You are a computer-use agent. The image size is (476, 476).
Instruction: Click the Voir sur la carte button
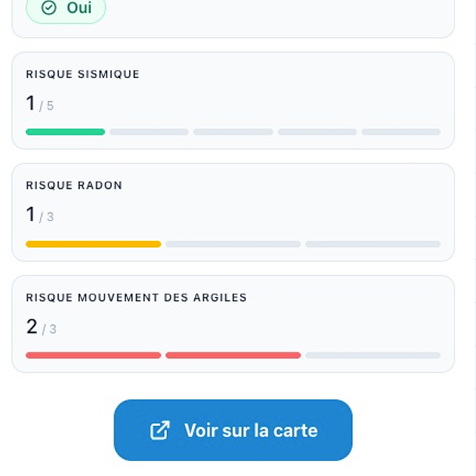(233, 430)
